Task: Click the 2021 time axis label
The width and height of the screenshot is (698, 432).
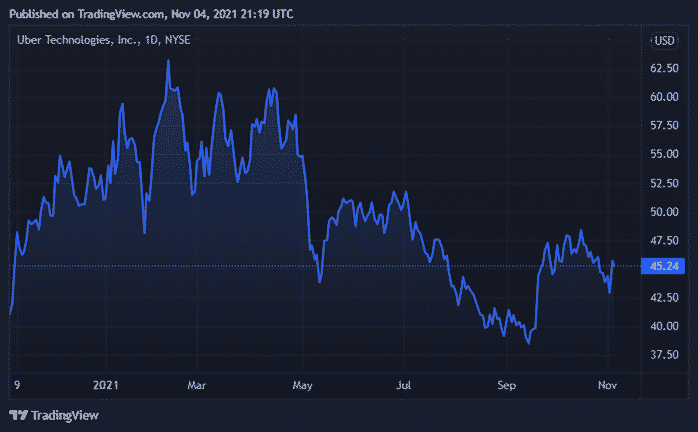Action: point(106,385)
